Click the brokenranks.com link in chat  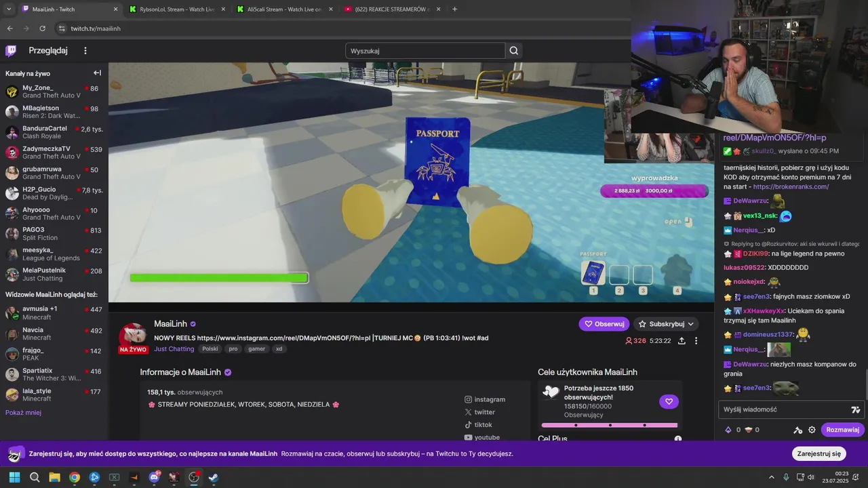click(x=791, y=186)
